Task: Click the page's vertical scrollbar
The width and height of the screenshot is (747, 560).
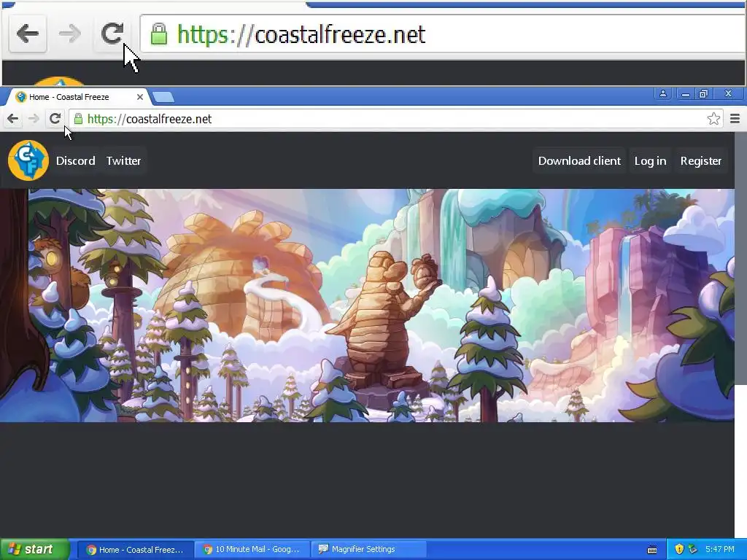Action: [x=740, y=260]
